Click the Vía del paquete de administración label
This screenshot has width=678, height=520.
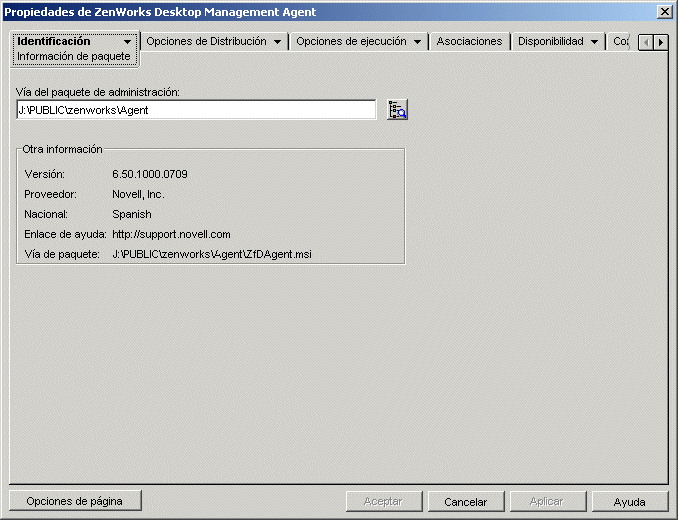pyautogui.click(x=98, y=92)
